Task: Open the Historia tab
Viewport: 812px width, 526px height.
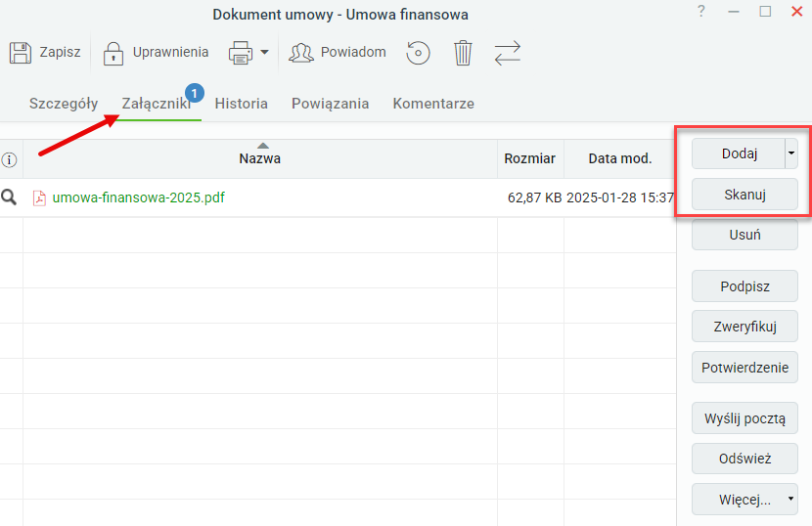Action: tap(242, 104)
